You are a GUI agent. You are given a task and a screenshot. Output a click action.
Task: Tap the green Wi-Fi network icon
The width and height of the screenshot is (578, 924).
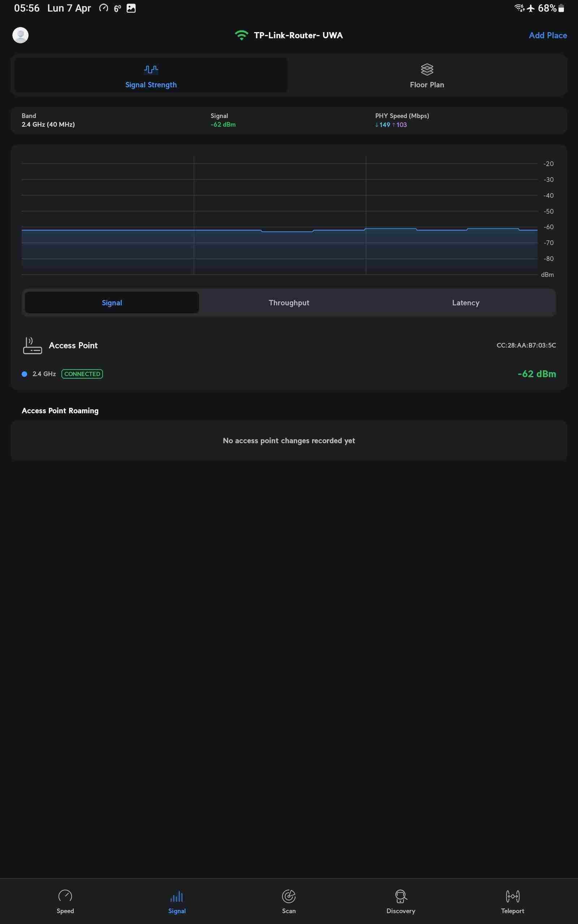[241, 35]
